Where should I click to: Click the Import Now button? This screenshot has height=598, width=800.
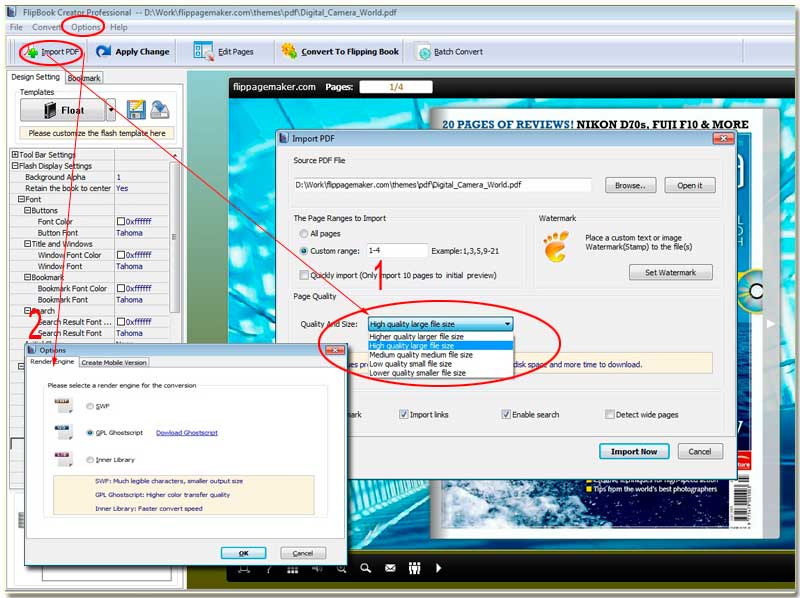(634, 451)
